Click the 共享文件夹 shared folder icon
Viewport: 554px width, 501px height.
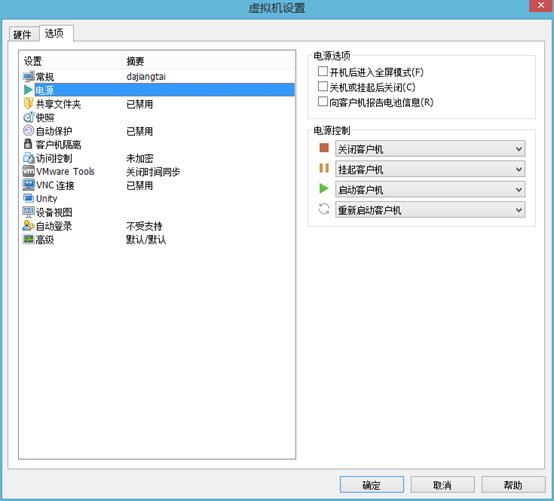(x=28, y=104)
